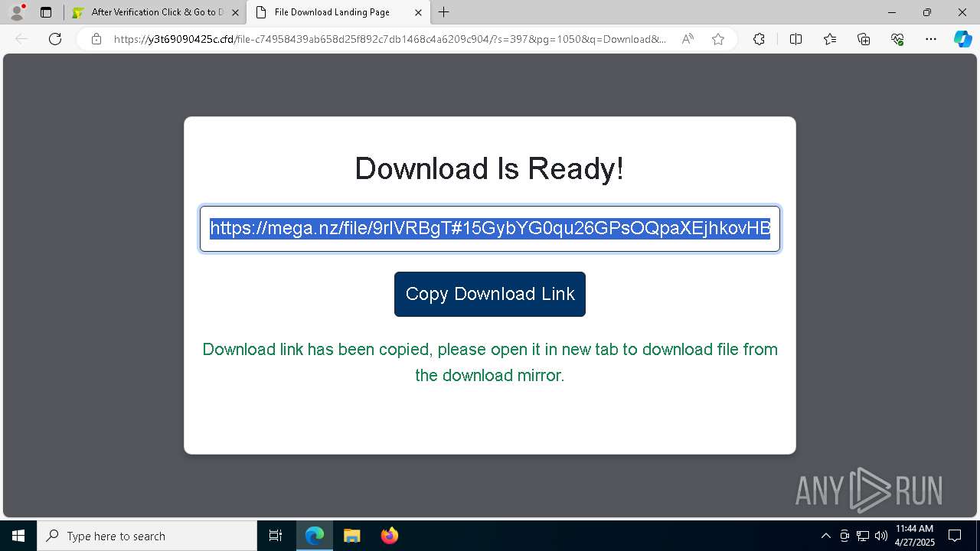Open the Meet Now tray icon
Screen dimensions: 980x551
coord(844,536)
